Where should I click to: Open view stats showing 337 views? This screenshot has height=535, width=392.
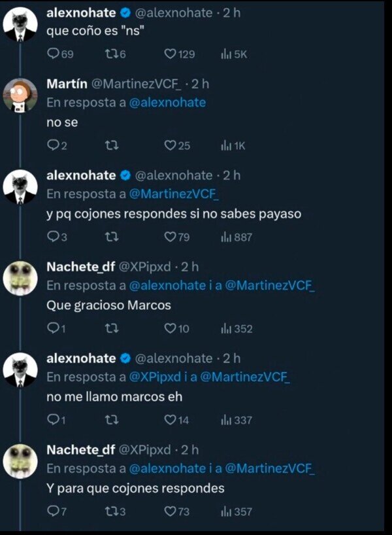click(x=225, y=420)
